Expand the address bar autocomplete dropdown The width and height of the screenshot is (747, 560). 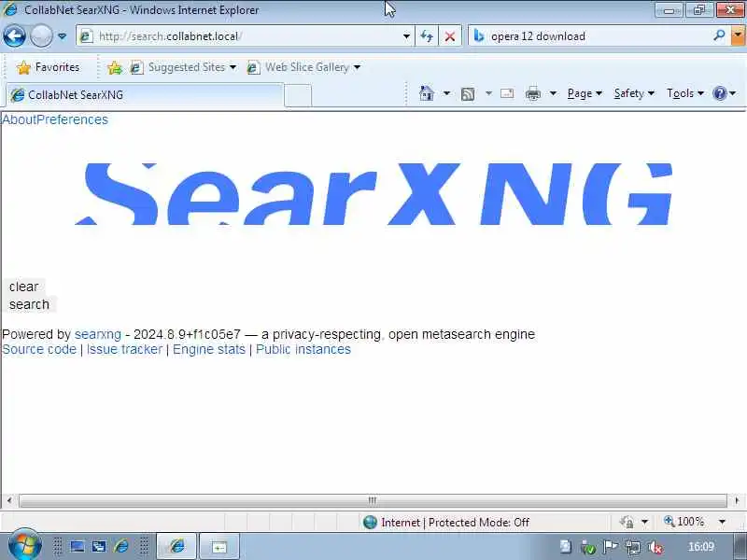point(406,36)
